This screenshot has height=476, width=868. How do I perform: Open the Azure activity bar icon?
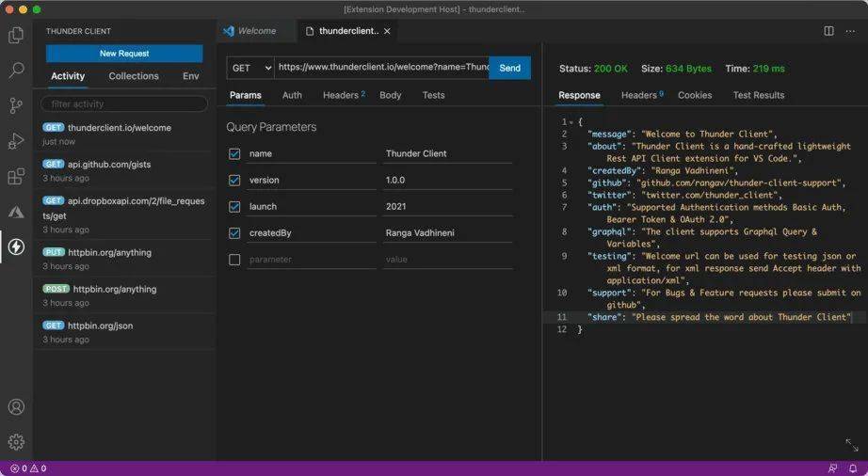(x=16, y=212)
